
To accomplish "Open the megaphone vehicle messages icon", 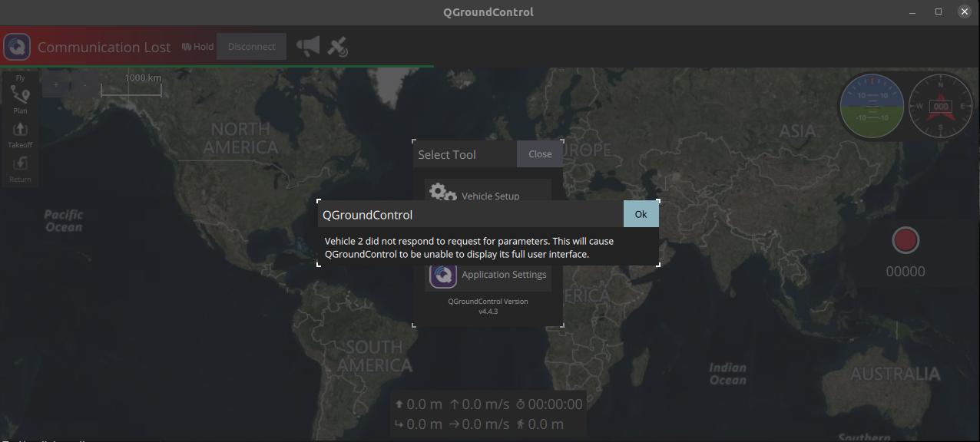I will click(308, 47).
